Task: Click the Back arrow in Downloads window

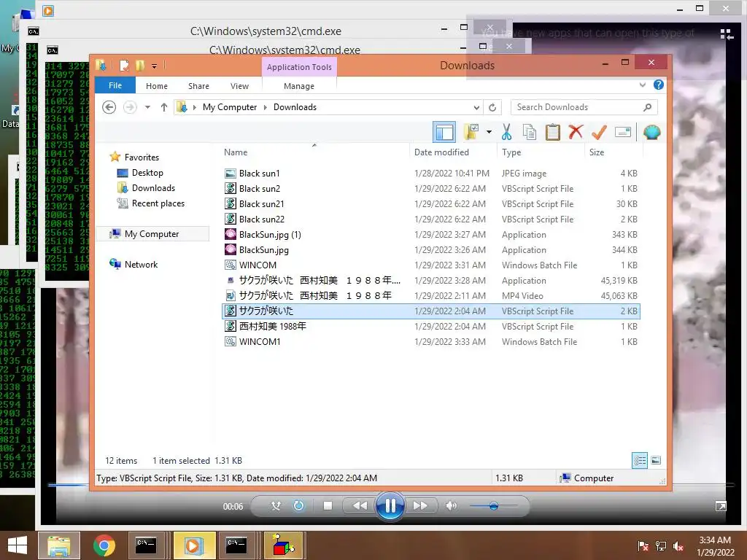Action: coord(109,107)
